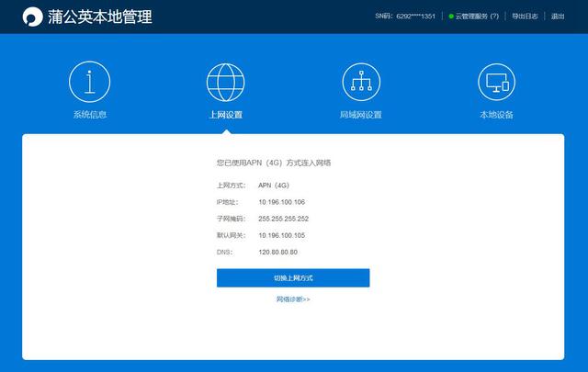Click the gateway value 10.196.100.105
The width and height of the screenshot is (588, 372).
pyautogui.click(x=282, y=235)
